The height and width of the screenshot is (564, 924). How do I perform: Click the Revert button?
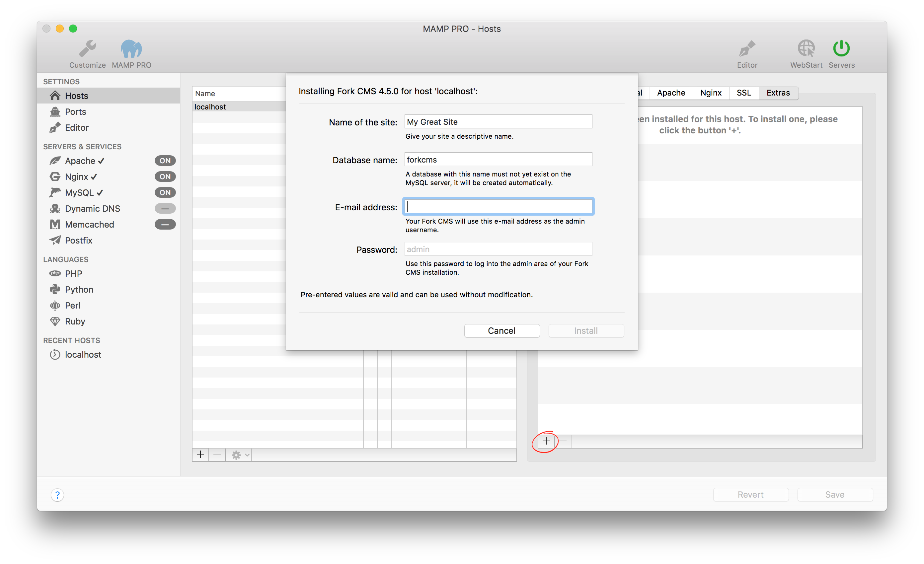(x=750, y=494)
